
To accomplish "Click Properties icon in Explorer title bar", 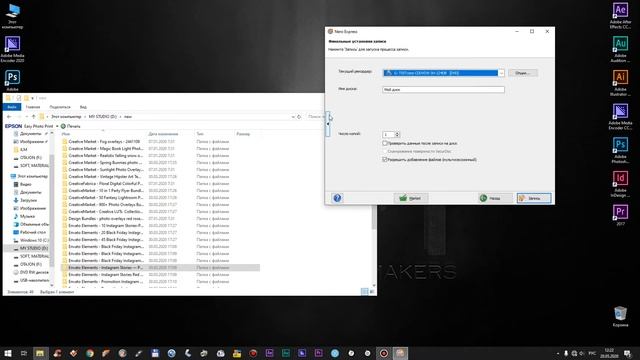I will tap(18, 98).
